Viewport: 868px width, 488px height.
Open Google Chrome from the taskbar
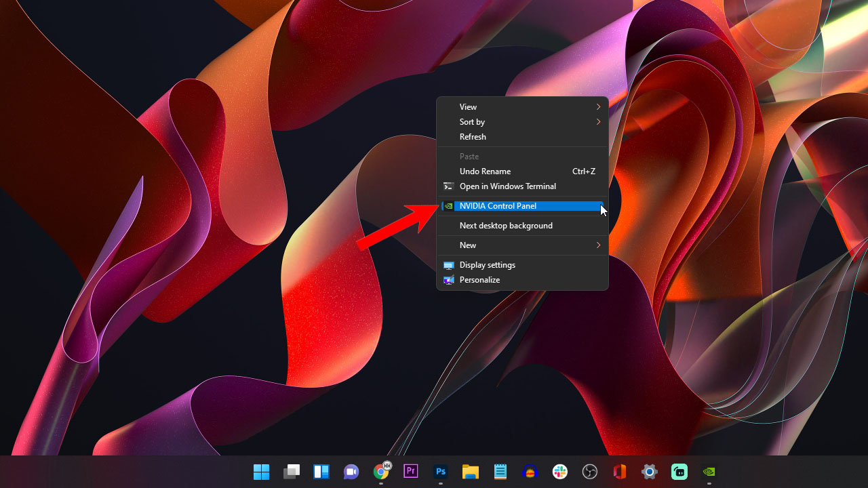click(x=382, y=471)
